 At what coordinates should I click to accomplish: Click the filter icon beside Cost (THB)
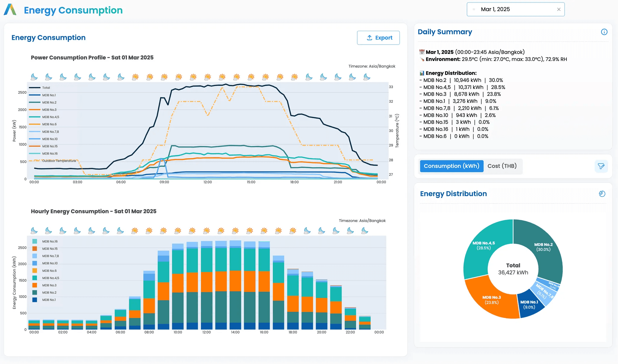601,166
